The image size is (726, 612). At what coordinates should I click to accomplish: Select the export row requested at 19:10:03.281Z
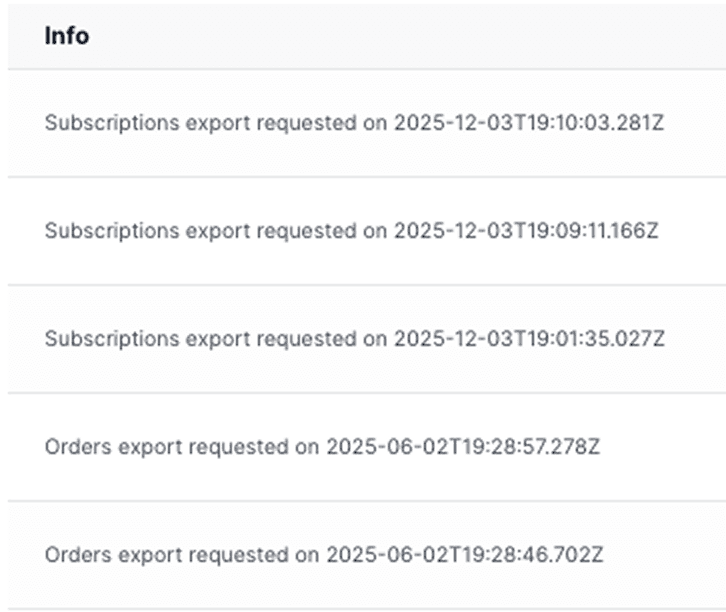coord(355,123)
